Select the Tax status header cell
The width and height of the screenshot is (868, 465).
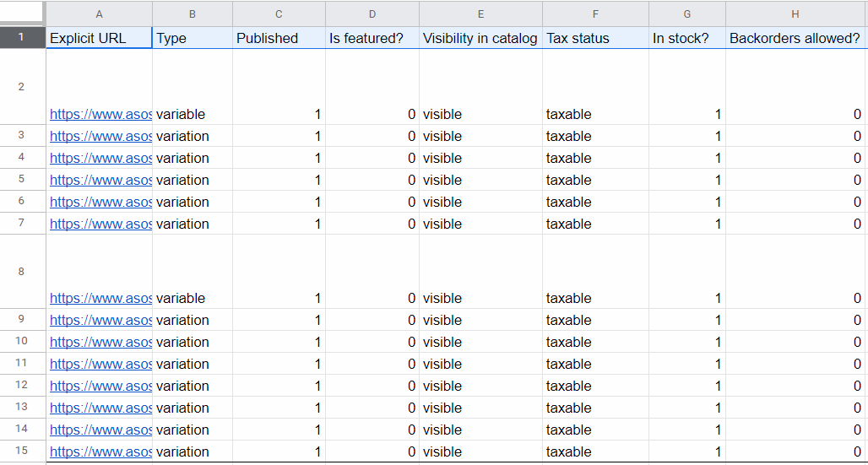(x=595, y=38)
